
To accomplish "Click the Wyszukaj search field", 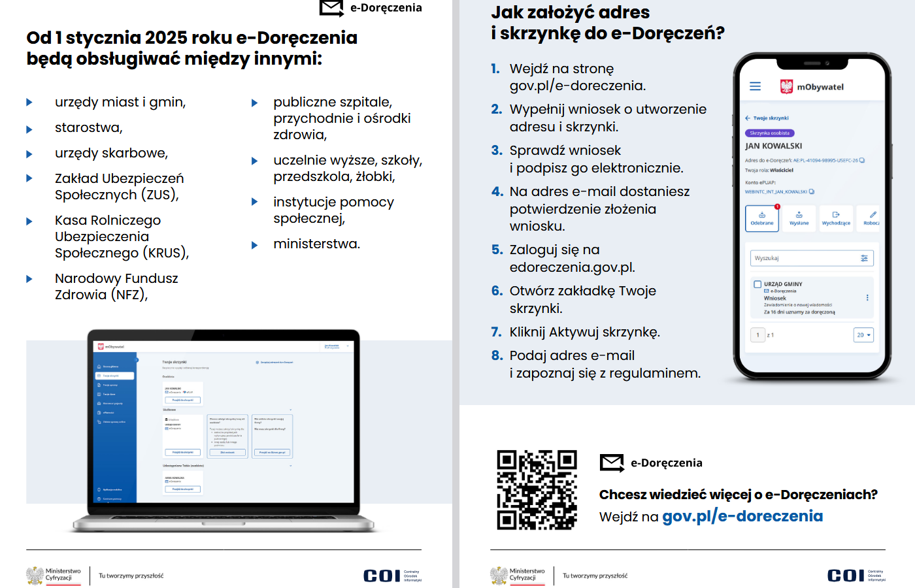I will point(804,258).
